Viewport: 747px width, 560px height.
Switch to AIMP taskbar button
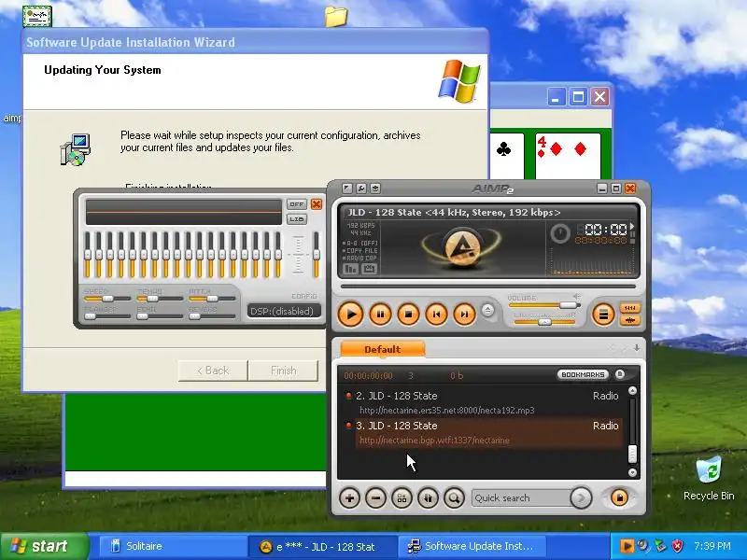pos(322,546)
